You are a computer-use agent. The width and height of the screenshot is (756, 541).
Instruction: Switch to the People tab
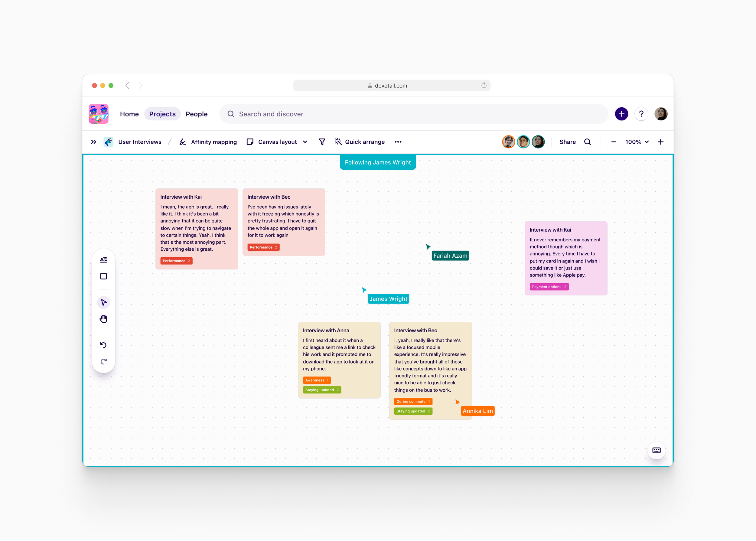tap(197, 114)
